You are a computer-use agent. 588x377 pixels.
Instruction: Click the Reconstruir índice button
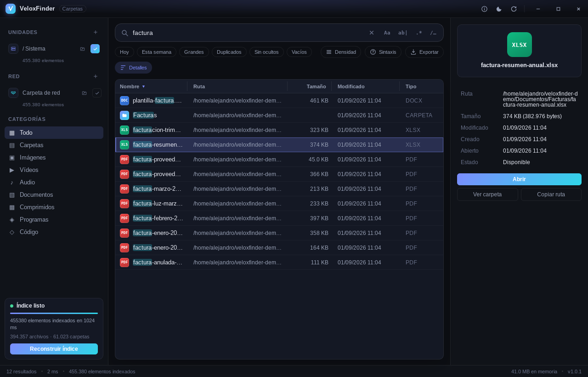[x=54, y=349]
